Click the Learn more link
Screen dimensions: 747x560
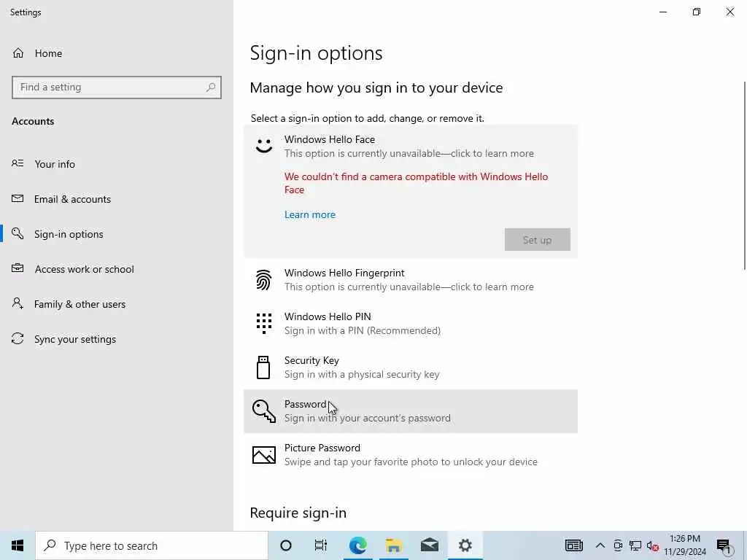[309, 214]
